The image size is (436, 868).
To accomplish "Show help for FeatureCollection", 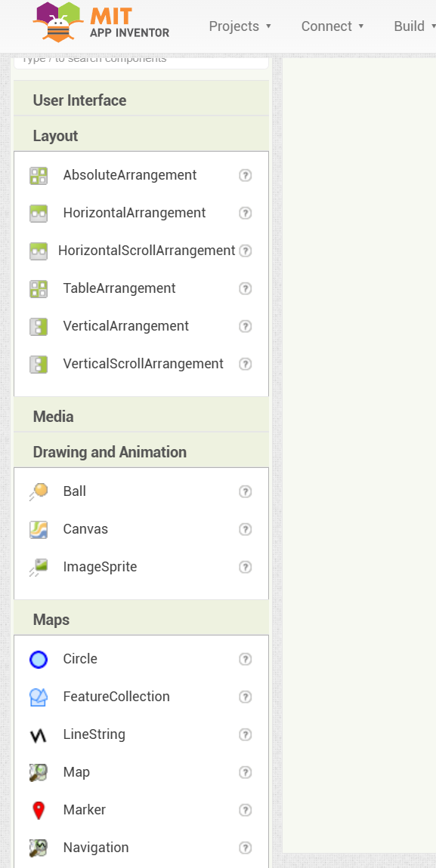I will click(246, 697).
